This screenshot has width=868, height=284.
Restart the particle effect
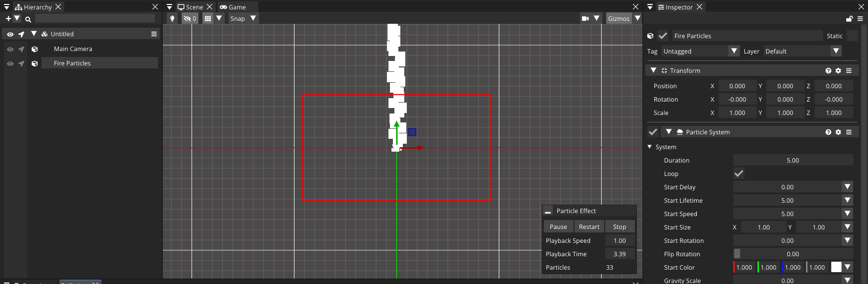pyautogui.click(x=589, y=227)
